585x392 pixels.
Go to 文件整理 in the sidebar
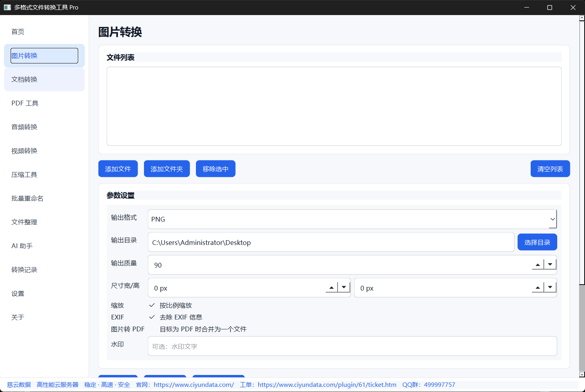[44, 222]
